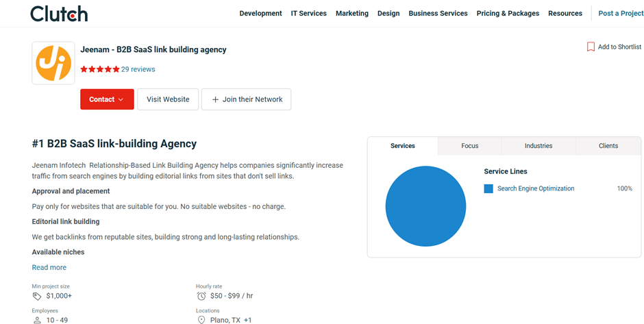644x324 pixels.
Task: Click the 10 - 49 employees value
Action: [57, 321]
